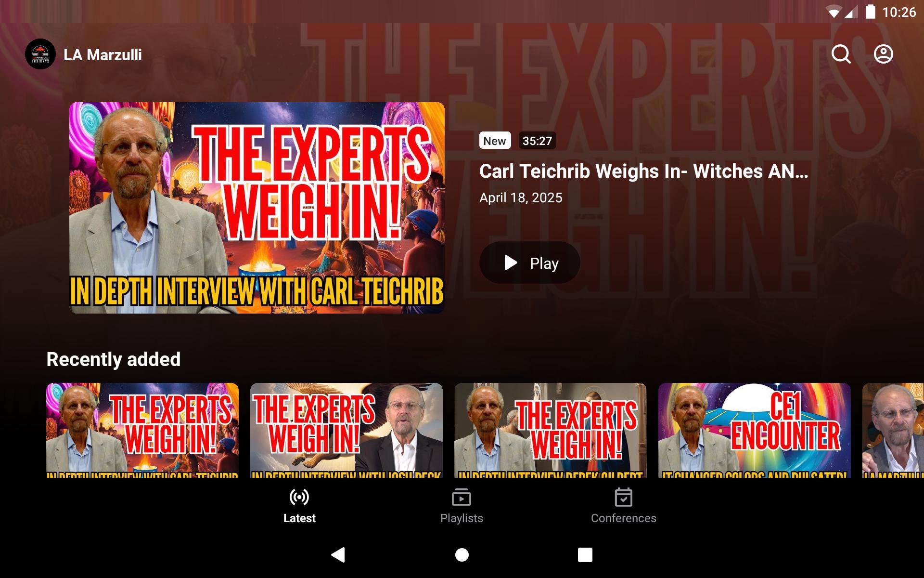Tap the LA Marzulli channel logo
The height and width of the screenshot is (578, 924).
pyautogui.click(x=40, y=54)
